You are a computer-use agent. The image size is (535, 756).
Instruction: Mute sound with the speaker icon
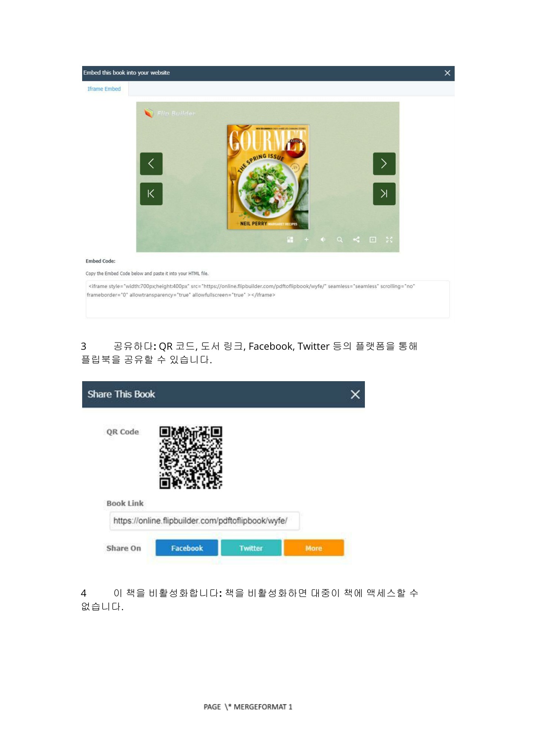[323, 240]
